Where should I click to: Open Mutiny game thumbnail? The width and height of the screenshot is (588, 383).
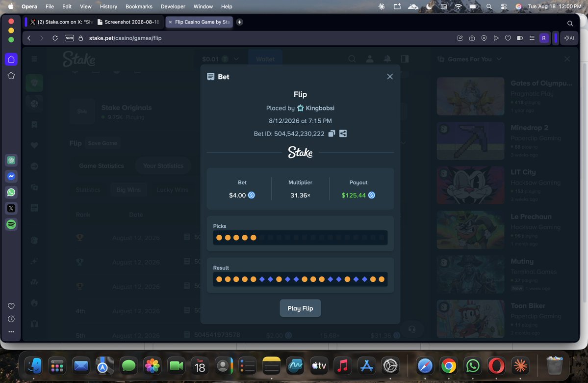(x=470, y=274)
